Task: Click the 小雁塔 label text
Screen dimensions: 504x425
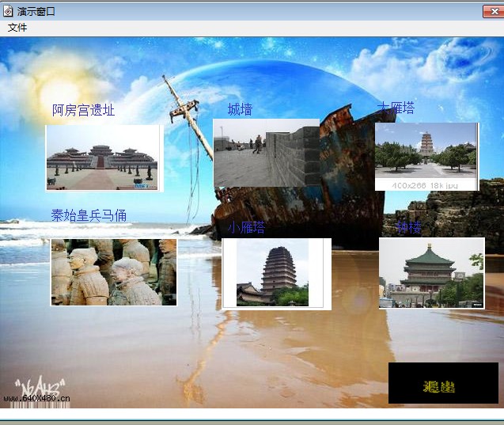Action: [246, 227]
